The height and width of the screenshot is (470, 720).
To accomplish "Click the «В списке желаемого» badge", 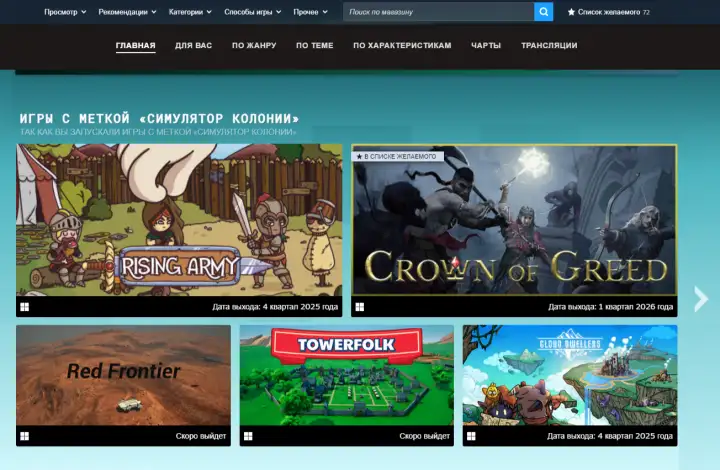I will point(397,157).
